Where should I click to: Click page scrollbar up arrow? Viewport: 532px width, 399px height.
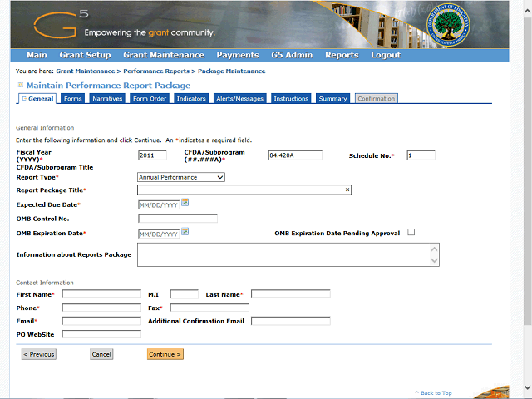coord(528,11)
